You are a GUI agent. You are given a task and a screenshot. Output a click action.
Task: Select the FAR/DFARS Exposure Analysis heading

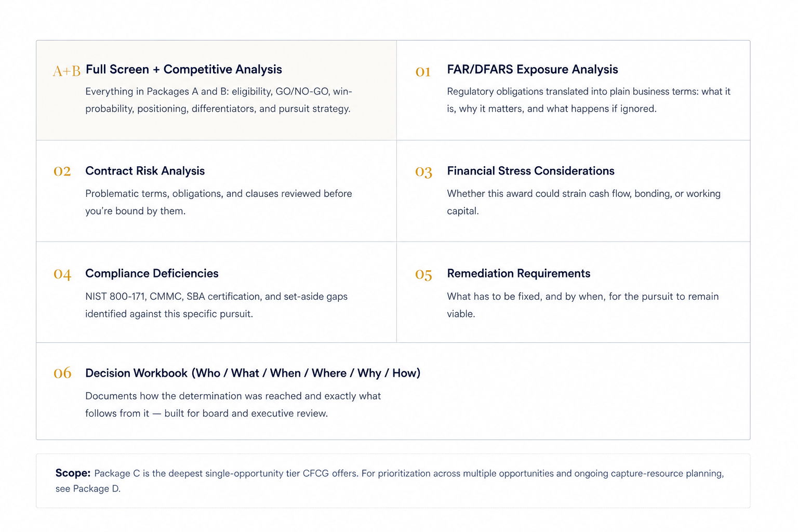point(533,70)
